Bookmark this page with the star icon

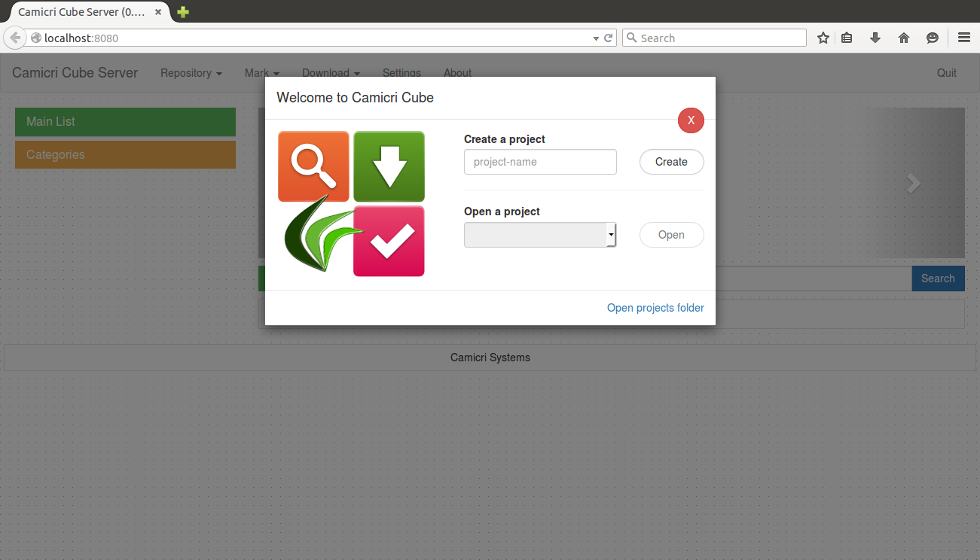(823, 38)
